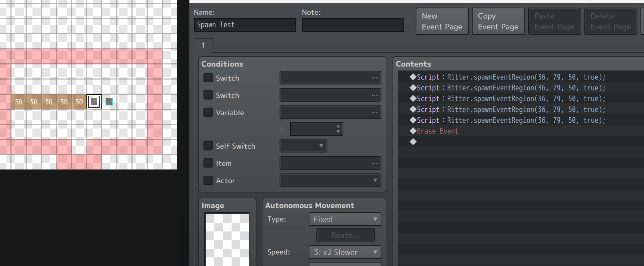Viewport: 644px width, 266px height.
Task: Expand the movement Type dropdown set to Fixed
Action: coord(345,219)
